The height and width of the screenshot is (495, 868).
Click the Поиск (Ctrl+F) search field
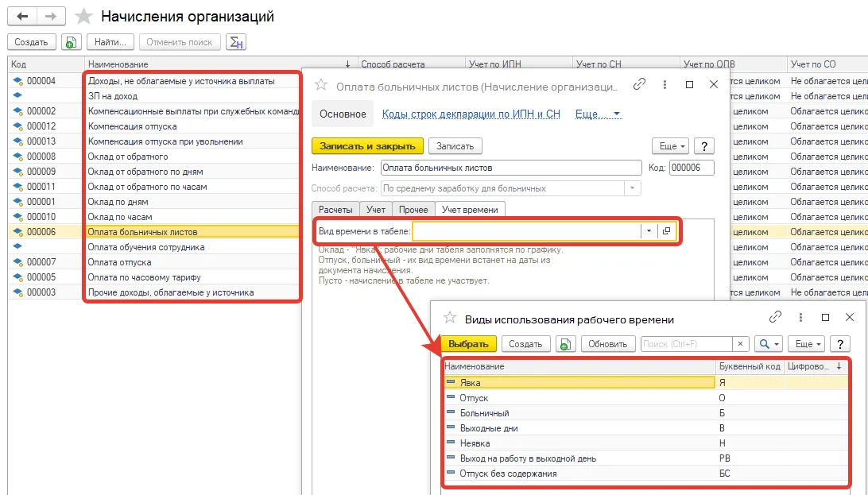point(687,344)
